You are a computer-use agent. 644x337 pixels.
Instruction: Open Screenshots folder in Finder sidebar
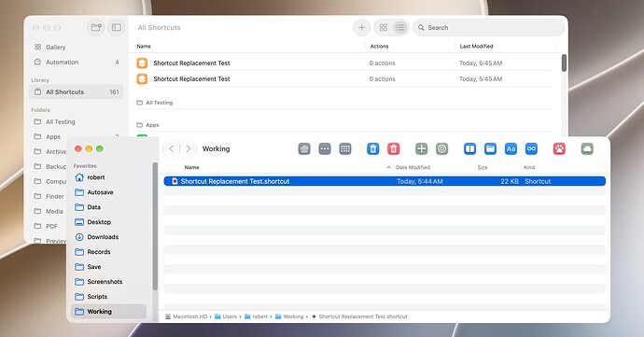pyautogui.click(x=108, y=282)
